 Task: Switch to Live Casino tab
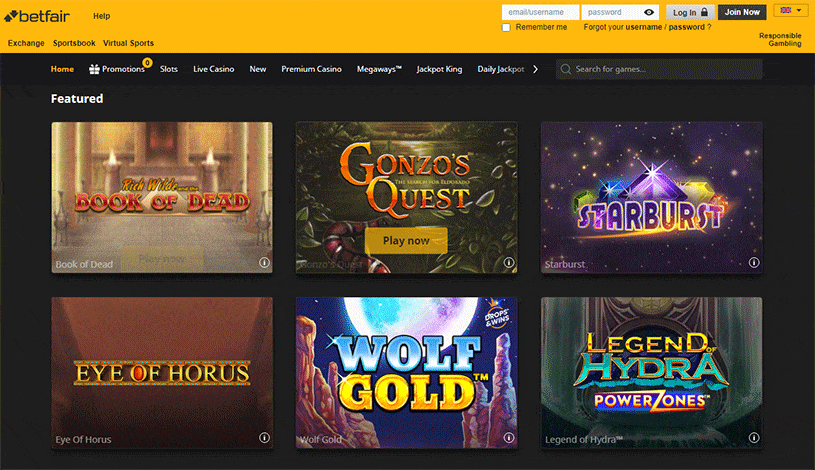214,69
